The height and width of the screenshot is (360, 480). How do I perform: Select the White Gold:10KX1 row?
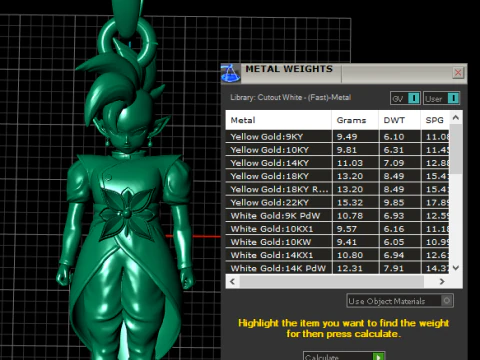point(337,229)
